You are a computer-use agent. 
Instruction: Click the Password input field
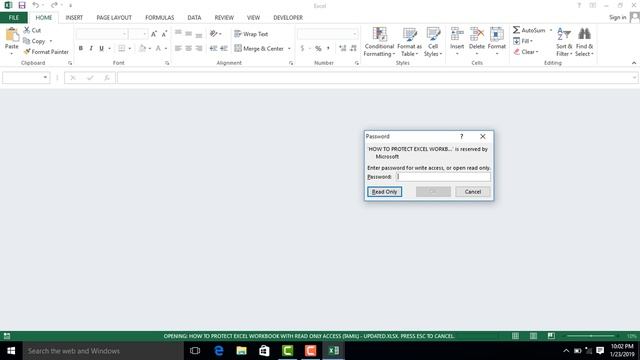[x=443, y=177]
